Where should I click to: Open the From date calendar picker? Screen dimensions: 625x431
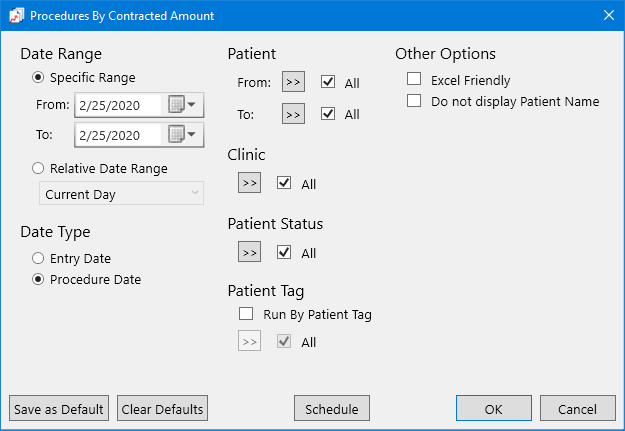click(x=182, y=104)
